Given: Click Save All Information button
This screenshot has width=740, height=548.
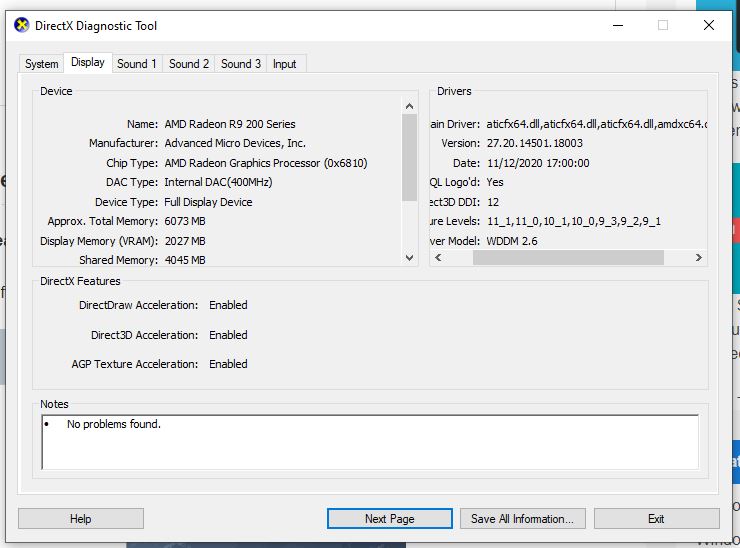Looking at the screenshot, I should click(x=522, y=519).
